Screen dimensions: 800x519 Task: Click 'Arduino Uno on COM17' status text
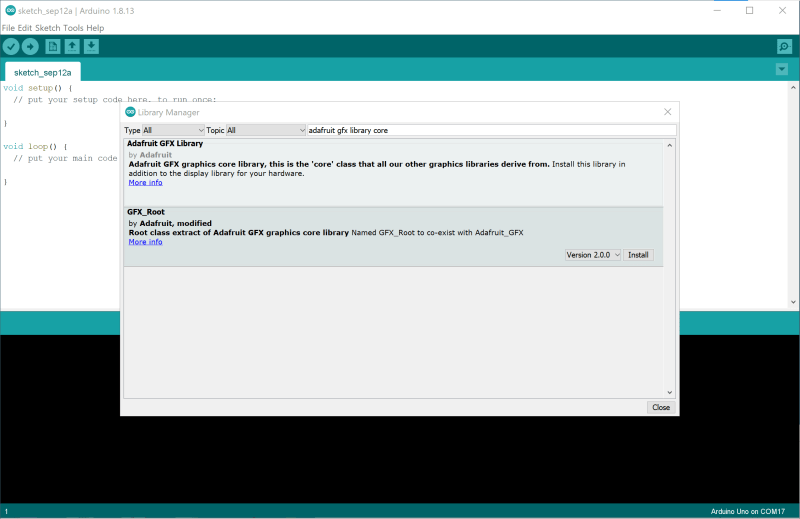747,511
